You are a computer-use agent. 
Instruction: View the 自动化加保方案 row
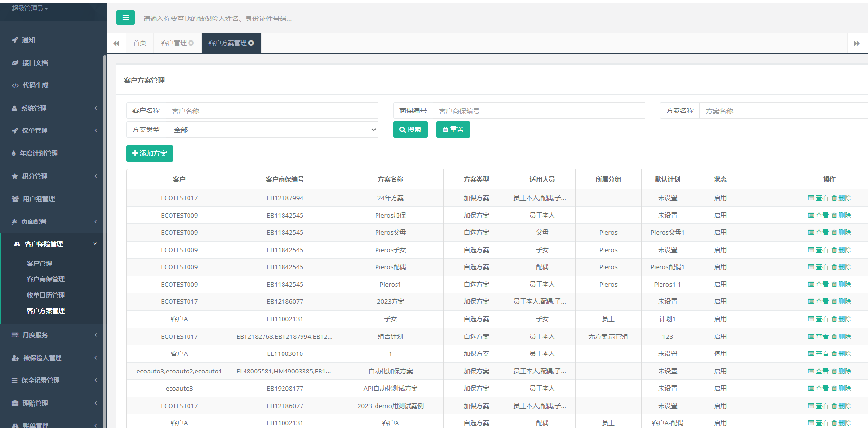818,371
